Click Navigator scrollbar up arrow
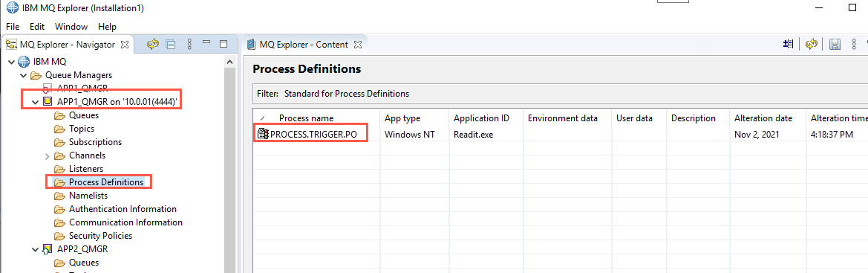Viewport: 868px width, 273px height. tap(229, 62)
